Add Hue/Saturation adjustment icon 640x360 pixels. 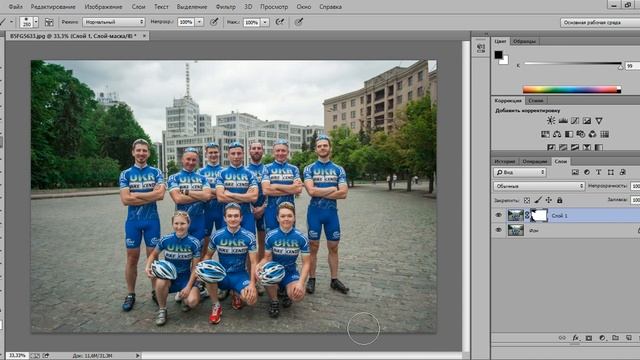point(545,134)
